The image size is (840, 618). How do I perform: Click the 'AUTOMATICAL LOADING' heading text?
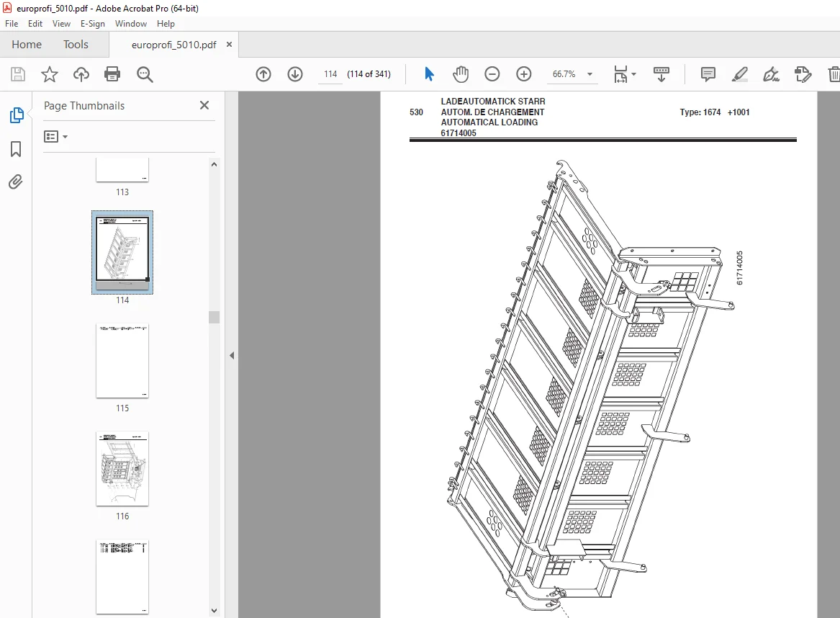pyautogui.click(x=489, y=122)
